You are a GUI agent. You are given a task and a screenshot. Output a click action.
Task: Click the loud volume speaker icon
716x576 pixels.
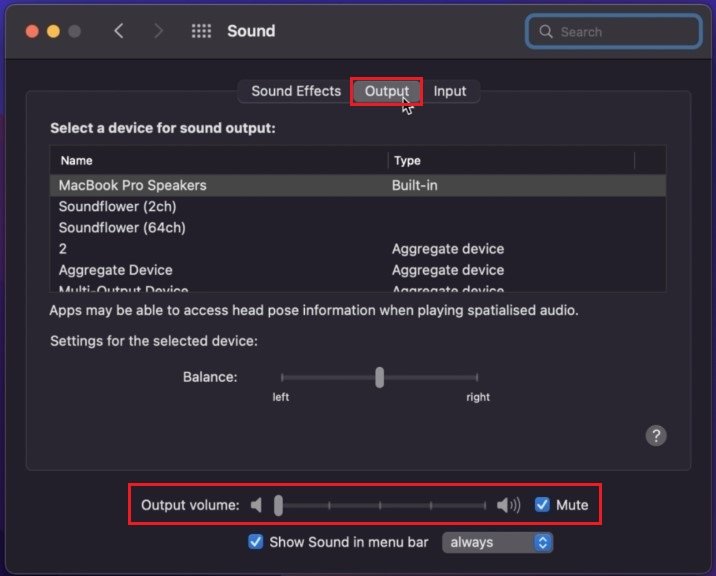click(508, 505)
